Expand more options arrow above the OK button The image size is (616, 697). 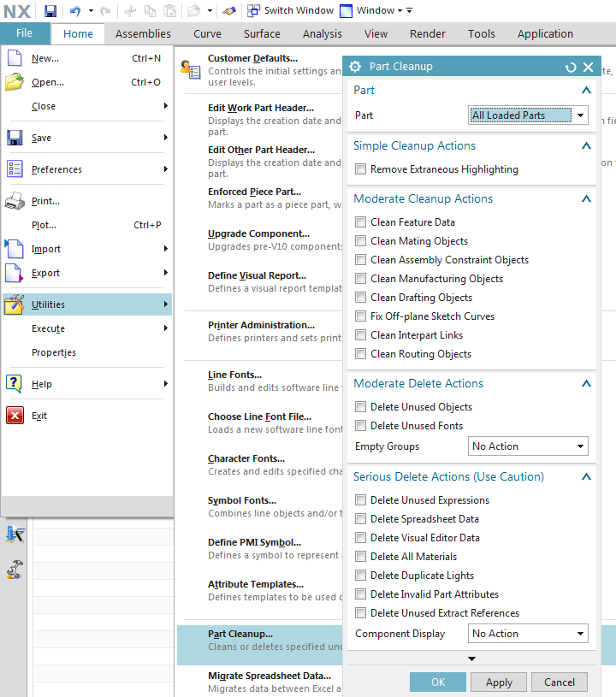point(472,659)
